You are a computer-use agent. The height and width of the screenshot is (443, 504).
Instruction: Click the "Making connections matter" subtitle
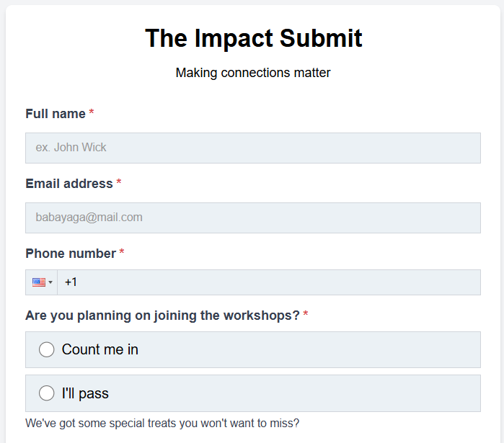(x=253, y=72)
